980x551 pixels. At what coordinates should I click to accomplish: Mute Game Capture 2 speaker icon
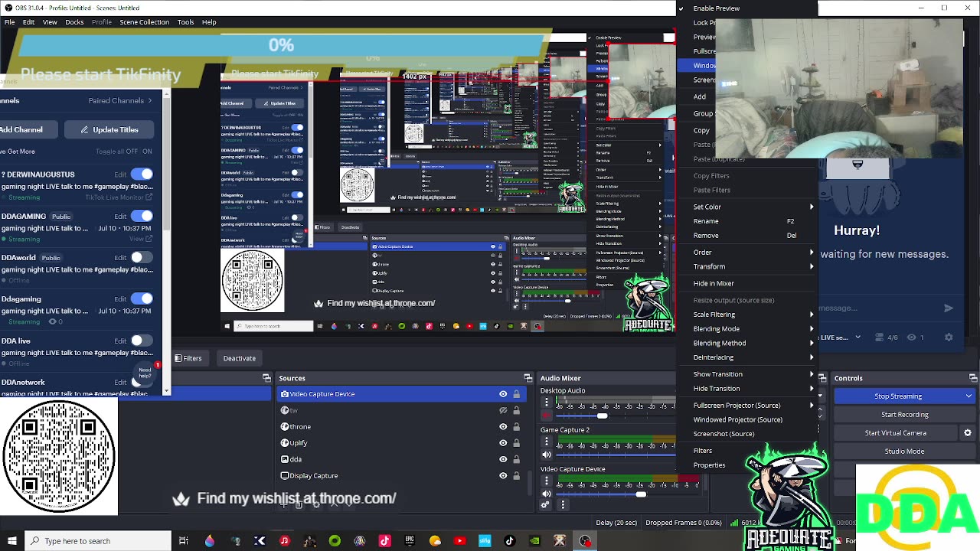coord(547,455)
